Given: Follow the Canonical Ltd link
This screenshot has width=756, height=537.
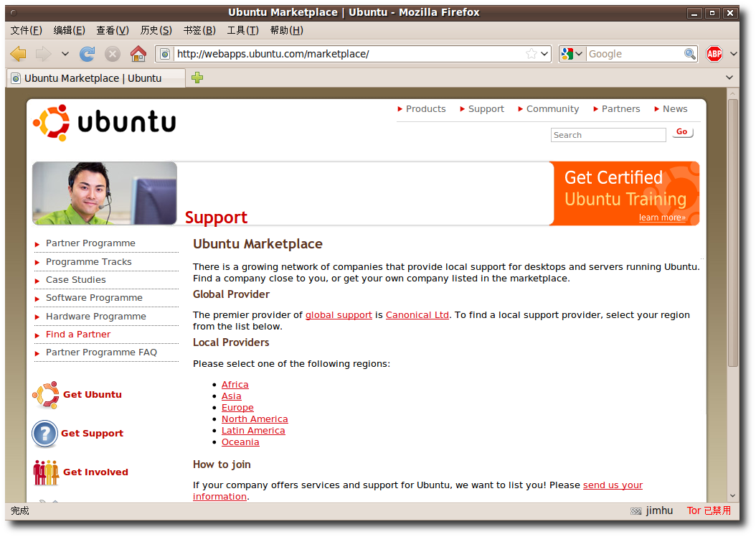Looking at the screenshot, I should coord(417,315).
